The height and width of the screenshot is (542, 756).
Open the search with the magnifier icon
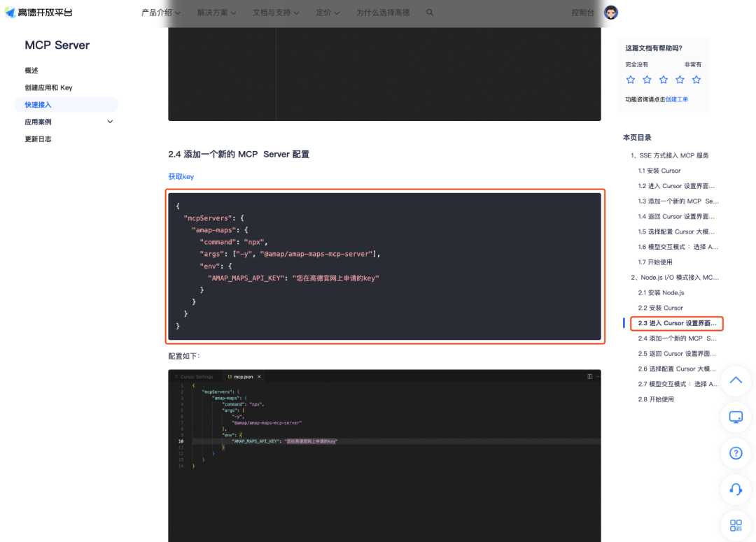point(430,13)
